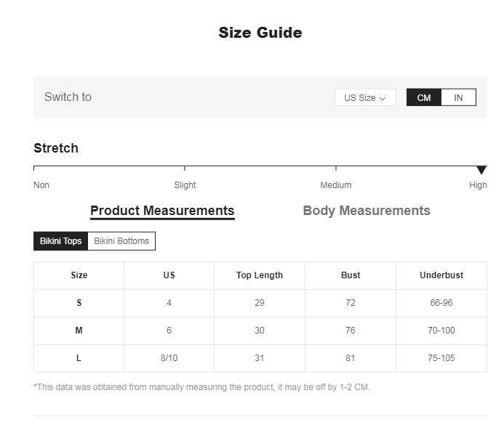Click the Bust column header
Image resolution: width=504 pixels, height=425 pixels.
pos(351,275)
